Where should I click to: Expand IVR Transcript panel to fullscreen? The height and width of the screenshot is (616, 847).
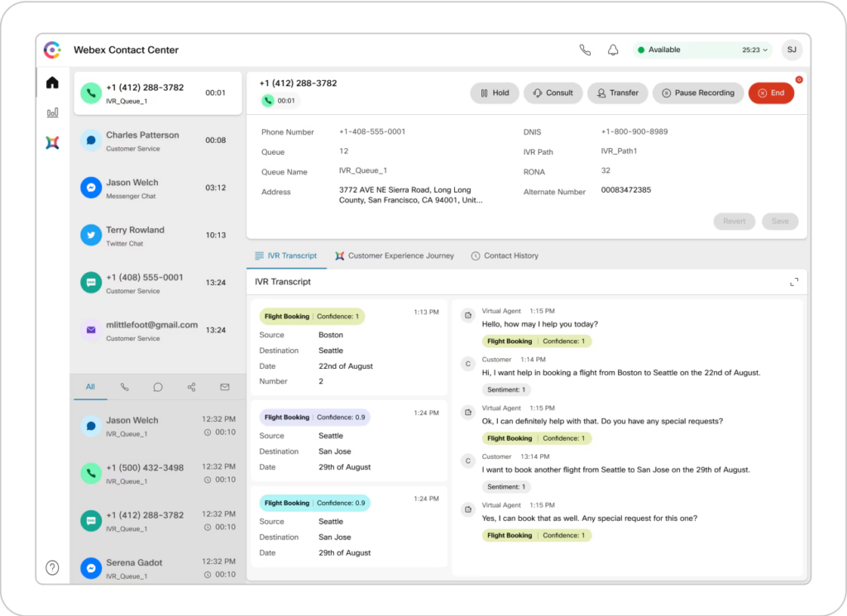(794, 282)
